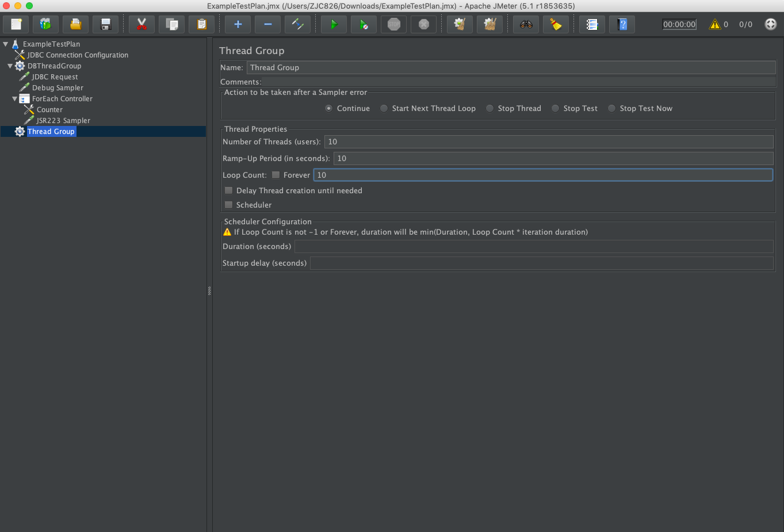Select Start Next Thread Loop option
Viewport: 784px width, 532px height.
click(428, 108)
